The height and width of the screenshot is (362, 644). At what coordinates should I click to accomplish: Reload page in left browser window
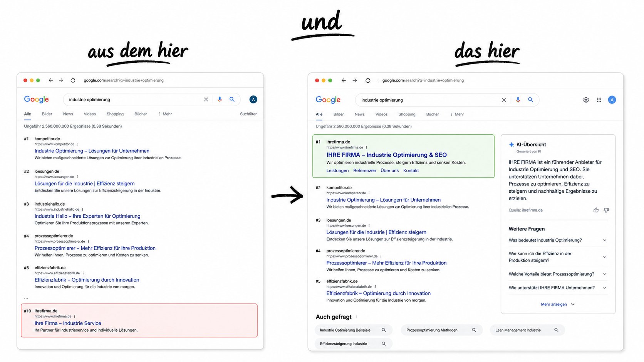73,80
